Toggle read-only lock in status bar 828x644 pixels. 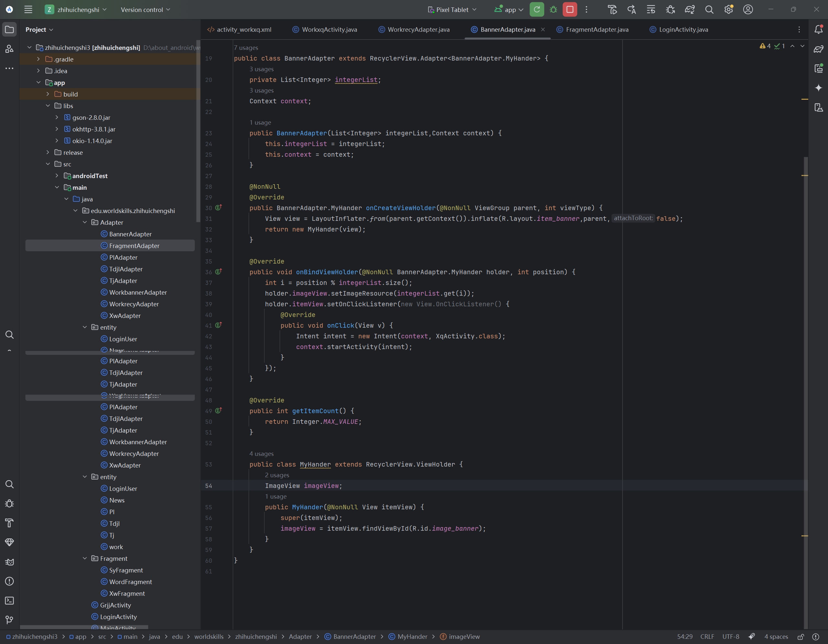tap(800, 637)
